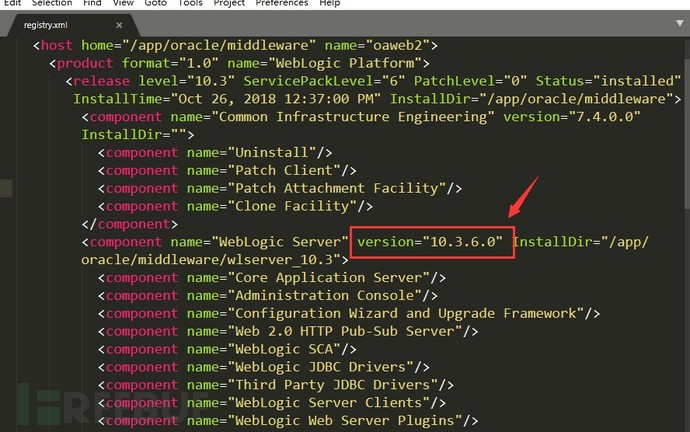Click the version="10.3.6.0" attribute
Screen dimensions: 690x432
[430, 242]
